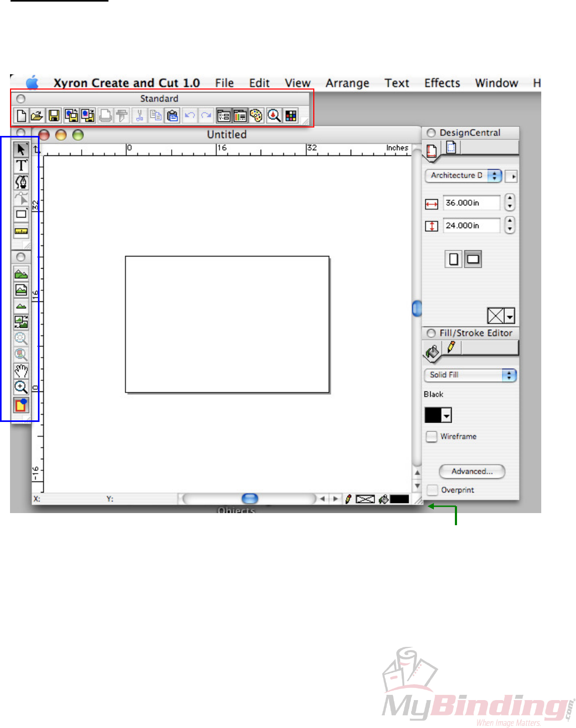Screen dimensions: 576x728
Task: Click the framed picture view icon
Action: pos(21,290)
